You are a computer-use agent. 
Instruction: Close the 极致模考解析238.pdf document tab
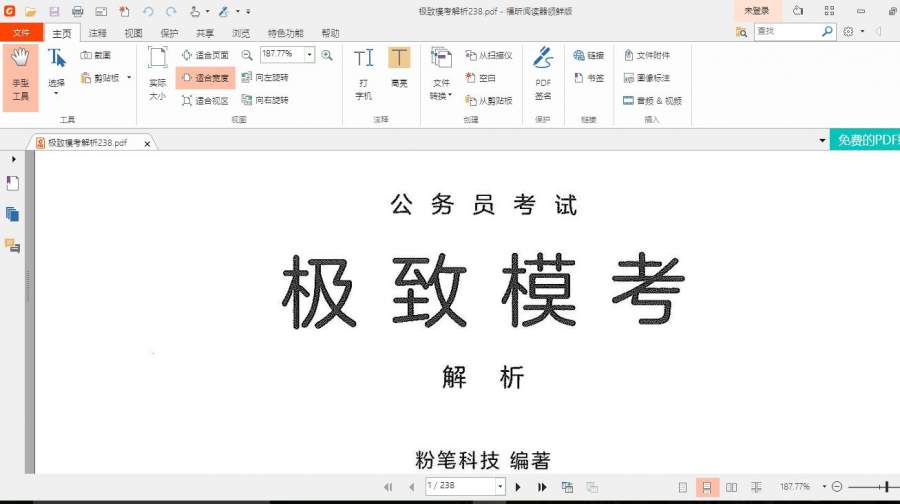click(x=147, y=144)
